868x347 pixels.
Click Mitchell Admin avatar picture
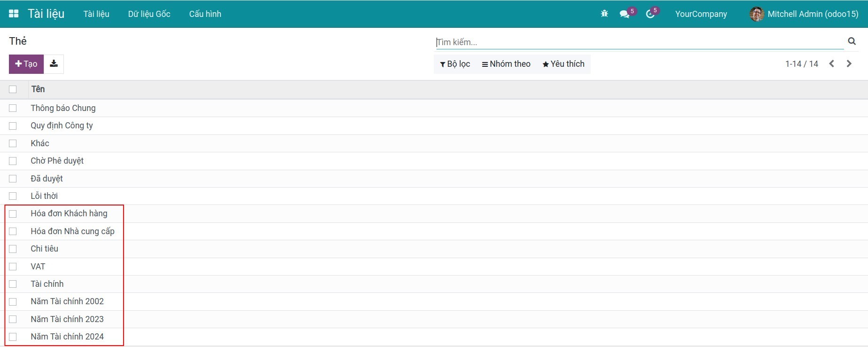click(756, 14)
